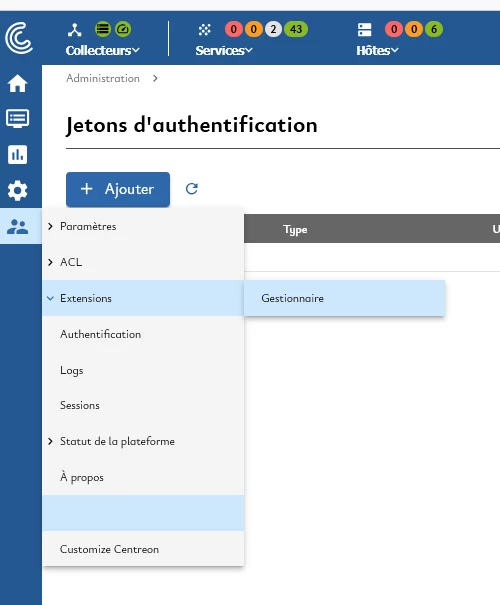Screen dimensions: 500x605
Task: Click the Administration breadcrumb link
Action: point(103,78)
